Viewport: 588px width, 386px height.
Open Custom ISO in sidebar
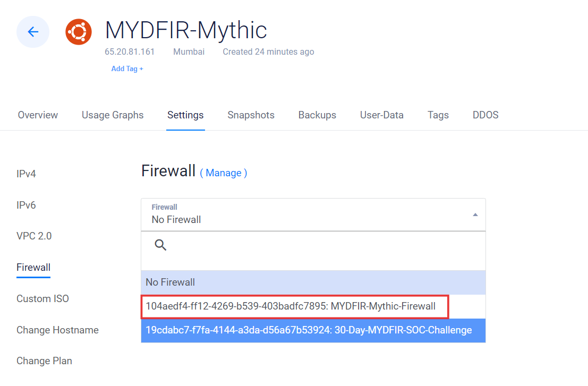[42, 299]
